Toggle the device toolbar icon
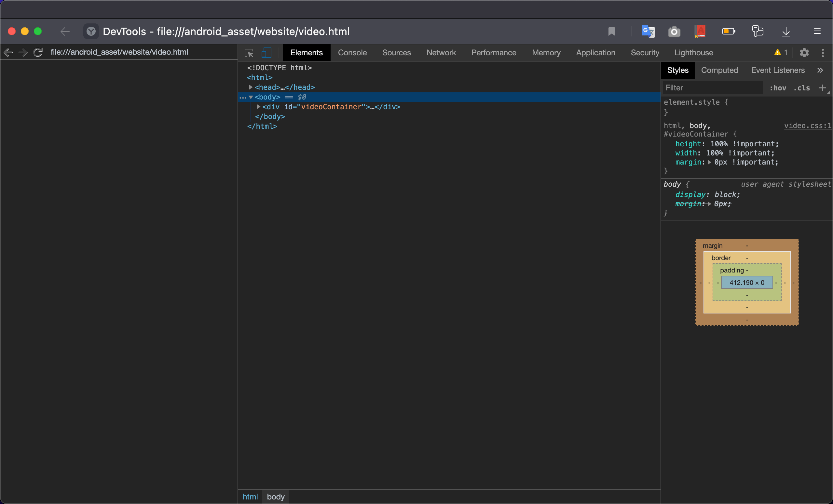Viewport: 833px width, 504px height. tap(266, 53)
